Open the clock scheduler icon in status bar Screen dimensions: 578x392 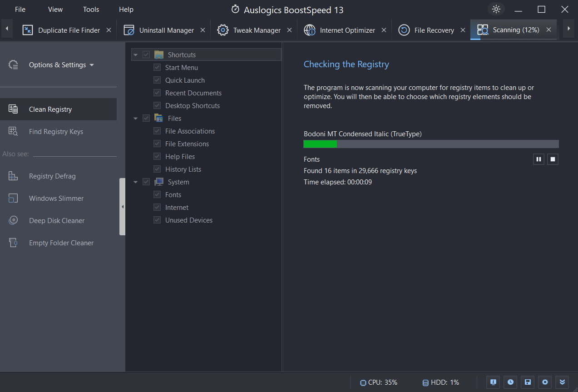(x=510, y=382)
